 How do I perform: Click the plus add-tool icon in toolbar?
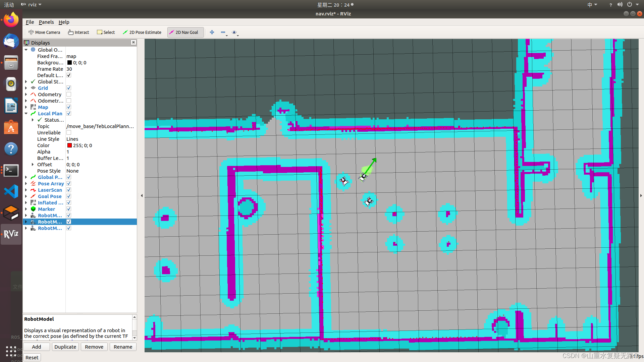(x=212, y=32)
